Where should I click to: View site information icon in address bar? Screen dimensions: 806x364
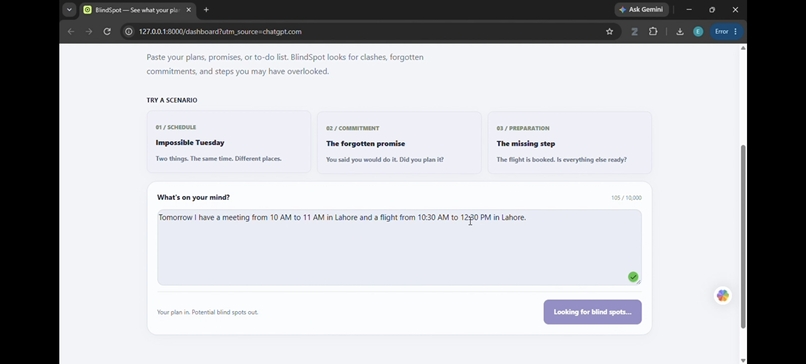[x=129, y=31]
